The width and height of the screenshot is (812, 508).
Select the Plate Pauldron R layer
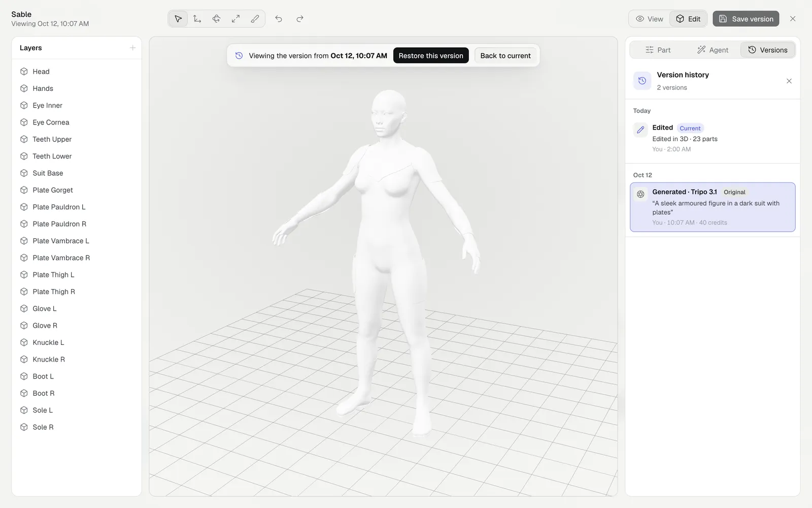click(x=77, y=224)
